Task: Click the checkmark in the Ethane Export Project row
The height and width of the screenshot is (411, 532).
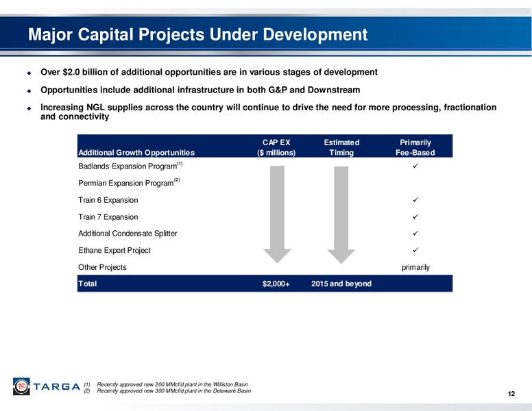Action: pos(415,250)
